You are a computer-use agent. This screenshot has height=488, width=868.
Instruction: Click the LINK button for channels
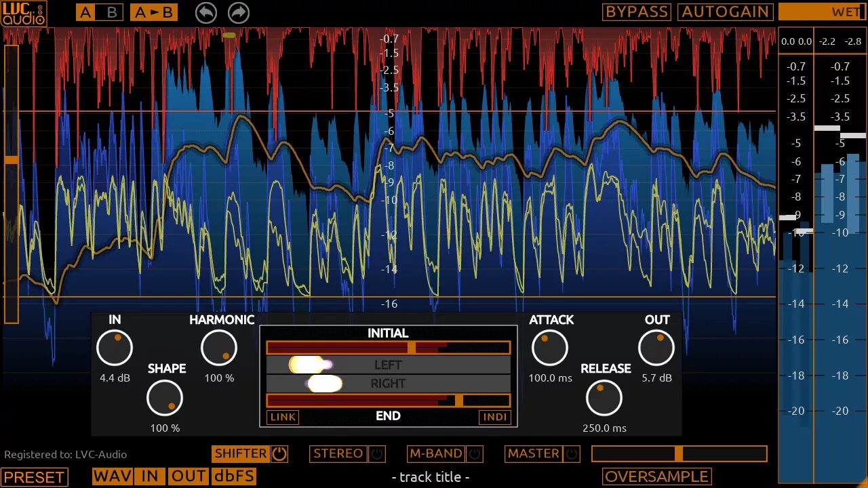pos(282,417)
